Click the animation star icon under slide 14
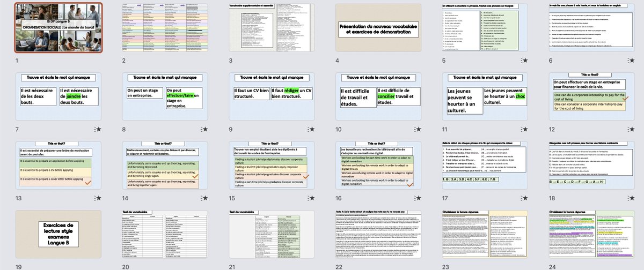Image resolution: width=644 pixels, height=270 pixels. tap(204, 198)
